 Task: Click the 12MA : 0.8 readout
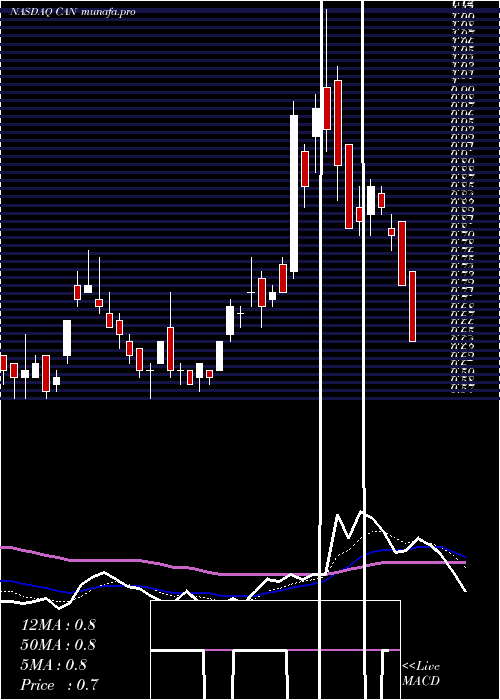[x=58, y=625]
